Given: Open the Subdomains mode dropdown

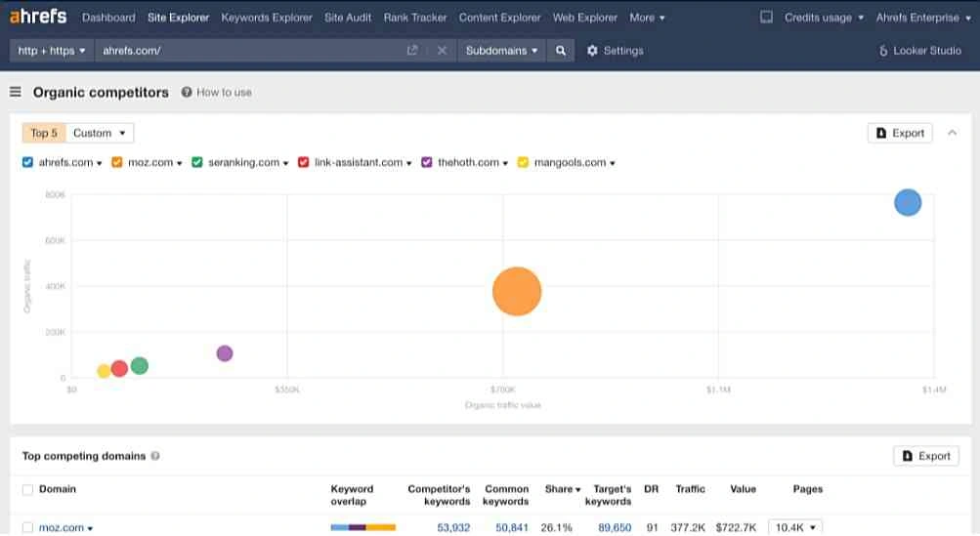Looking at the screenshot, I should tap(501, 51).
